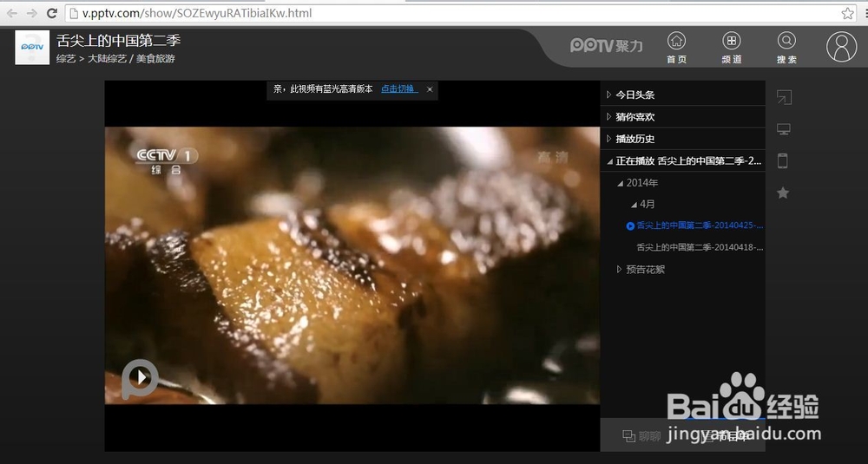Favorite the video with the star icon
Viewport: 868px width, 464px height.
[x=783, y=193]
